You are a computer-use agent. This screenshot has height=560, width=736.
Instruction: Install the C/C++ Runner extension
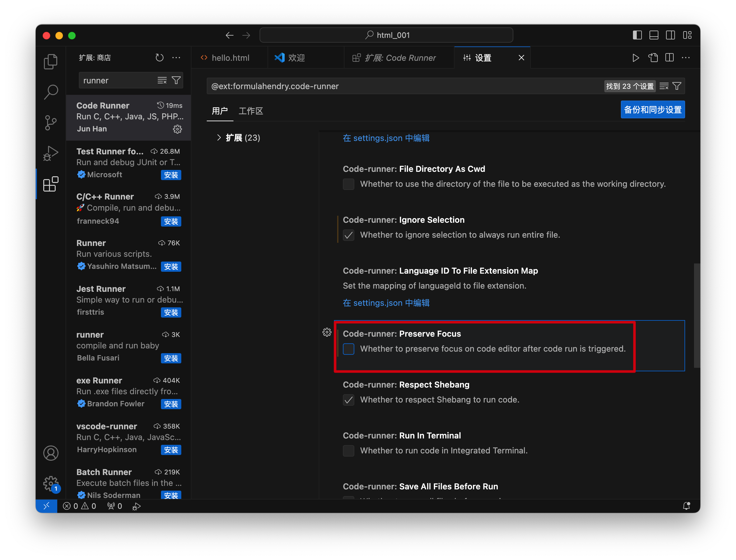(171, 221)
